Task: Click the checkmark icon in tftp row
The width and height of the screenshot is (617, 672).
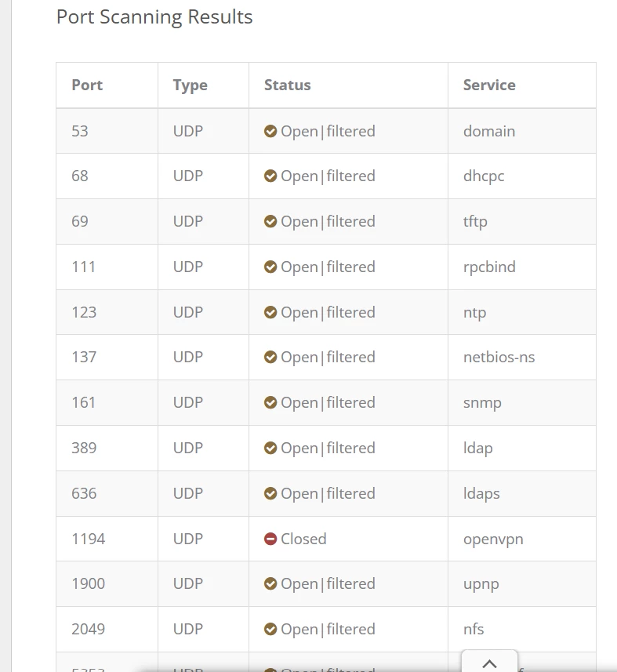Action: 270,222
